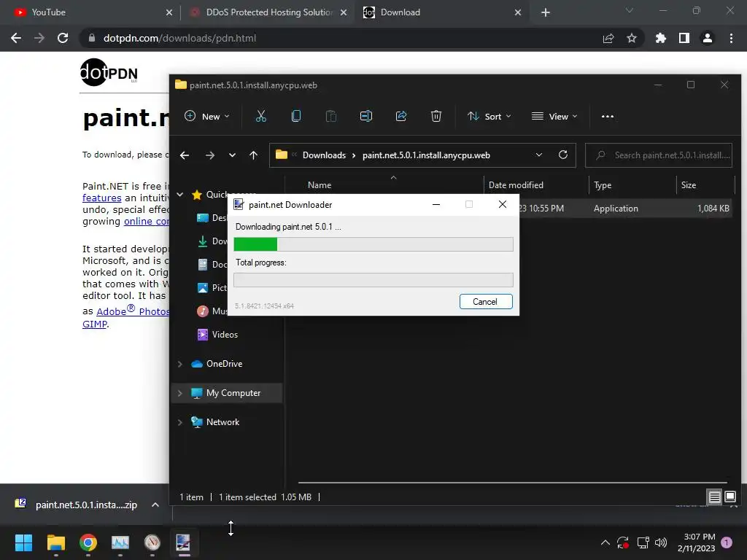This screenshot has width=747, height=560.
Task: Share this page from Chrome address bar
Action: pyautogui.click(x=608, y=38)
